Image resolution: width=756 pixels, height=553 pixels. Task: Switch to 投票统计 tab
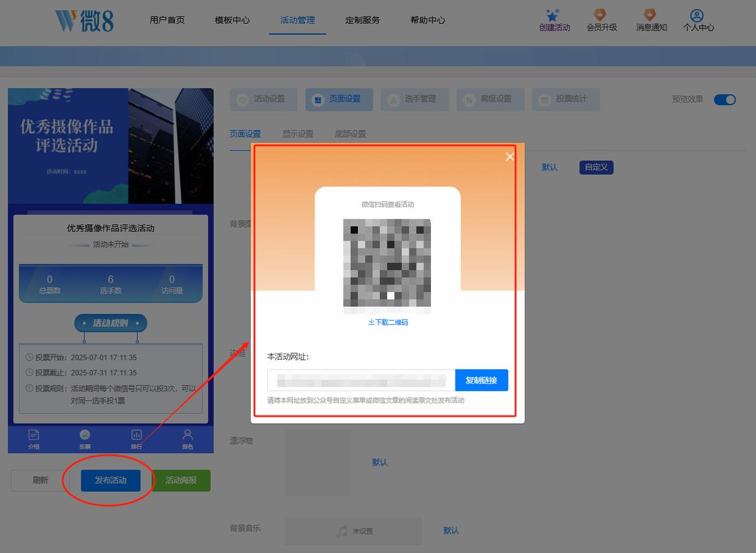point(566,100)
